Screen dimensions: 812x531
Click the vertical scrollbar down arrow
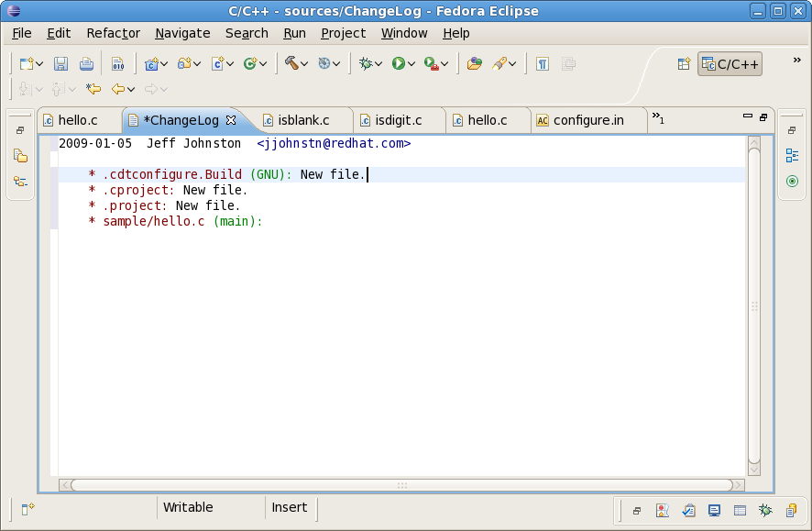(x=754, y=470)
